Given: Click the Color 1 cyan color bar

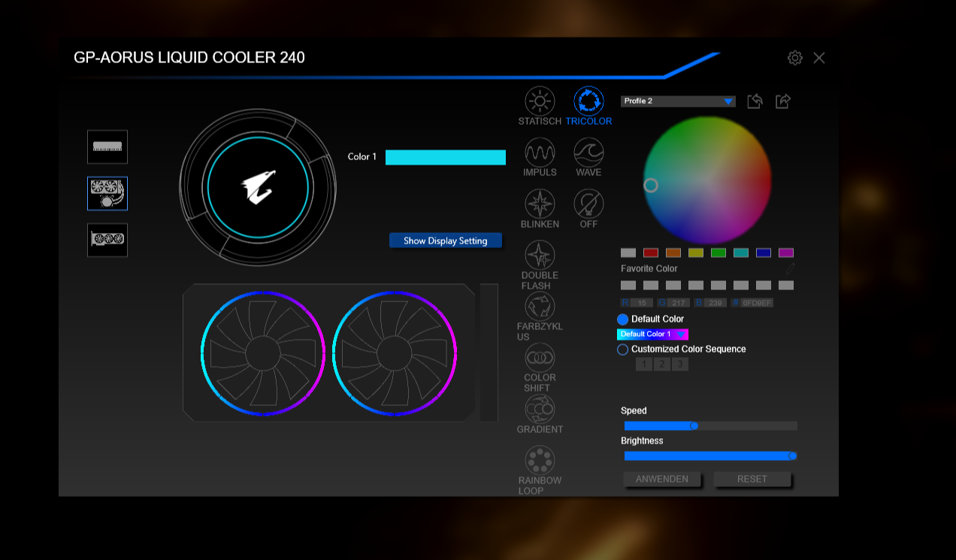Looking at the screenshot, I should coord(446,157).
